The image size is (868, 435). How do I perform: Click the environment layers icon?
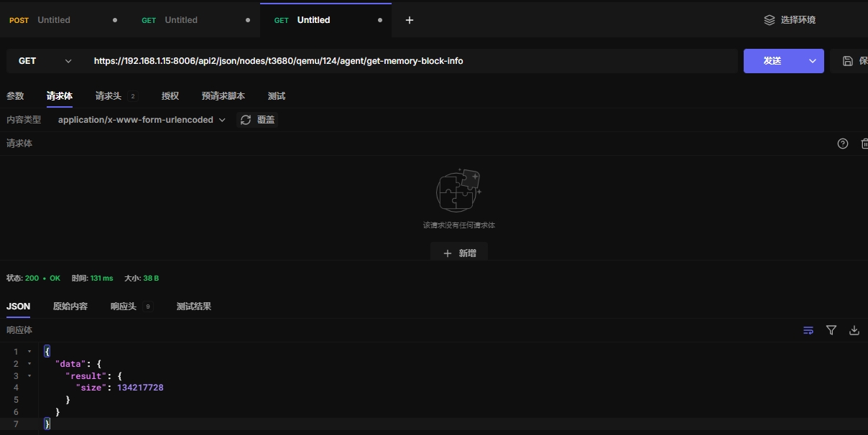[770, 20]
